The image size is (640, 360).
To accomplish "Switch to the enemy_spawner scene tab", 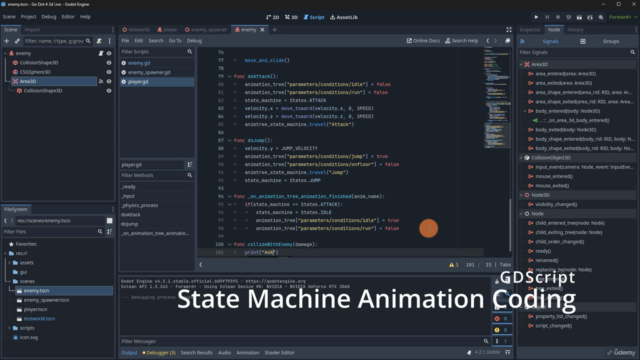I will (206, 29).
